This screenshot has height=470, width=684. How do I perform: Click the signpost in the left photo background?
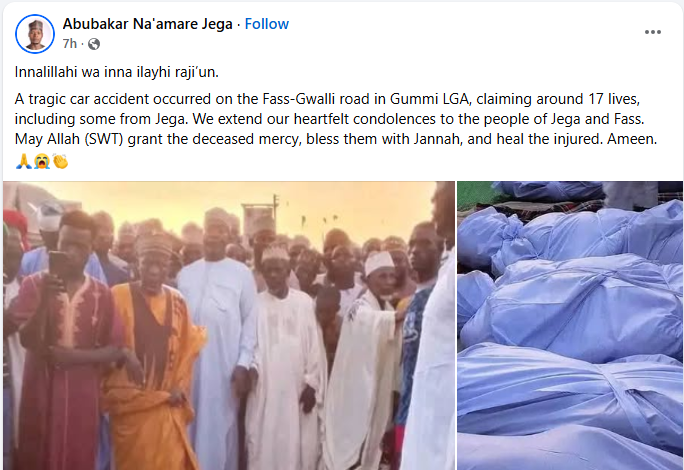pos(260,218)
